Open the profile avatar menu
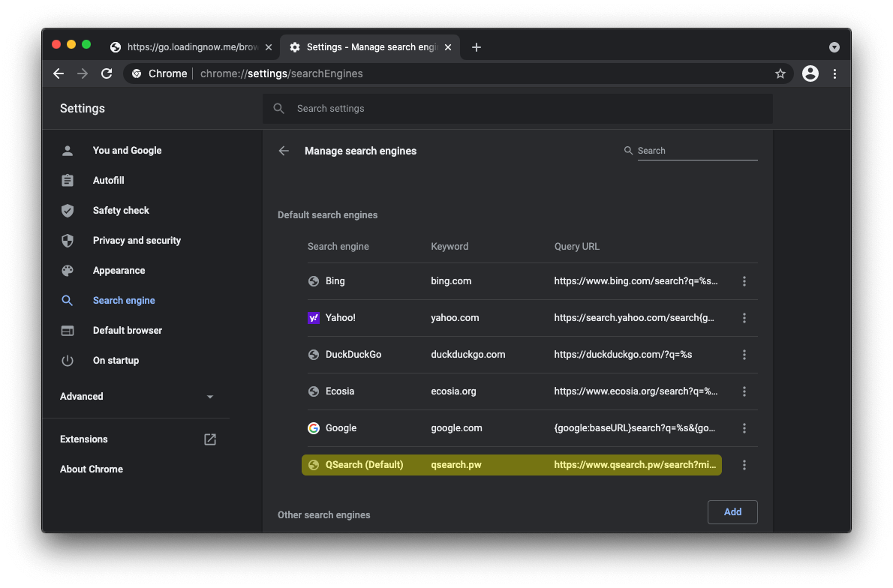The image size is (893, 588). click(x=810, y=73)
